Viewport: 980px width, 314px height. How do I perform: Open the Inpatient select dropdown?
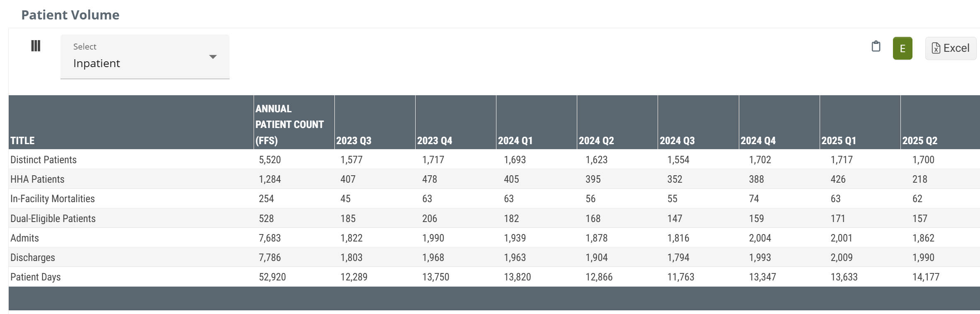coord(145,57)
